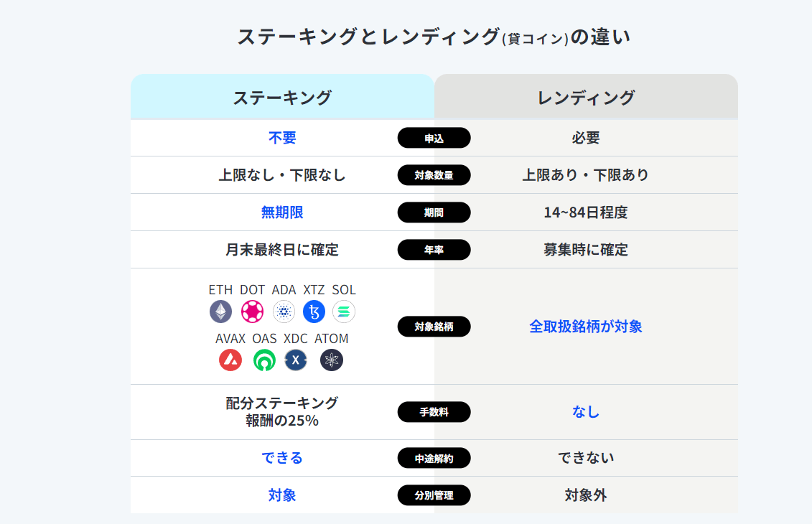Click the 中途解約 black pill label

[x=434, y=458]
